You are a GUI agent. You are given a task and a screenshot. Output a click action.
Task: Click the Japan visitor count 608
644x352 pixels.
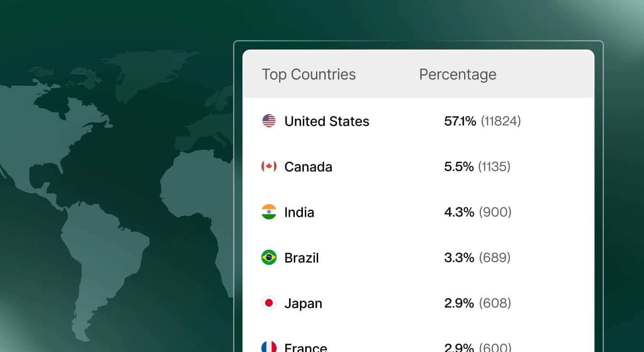pyautogui.click(x=494, y=303)
